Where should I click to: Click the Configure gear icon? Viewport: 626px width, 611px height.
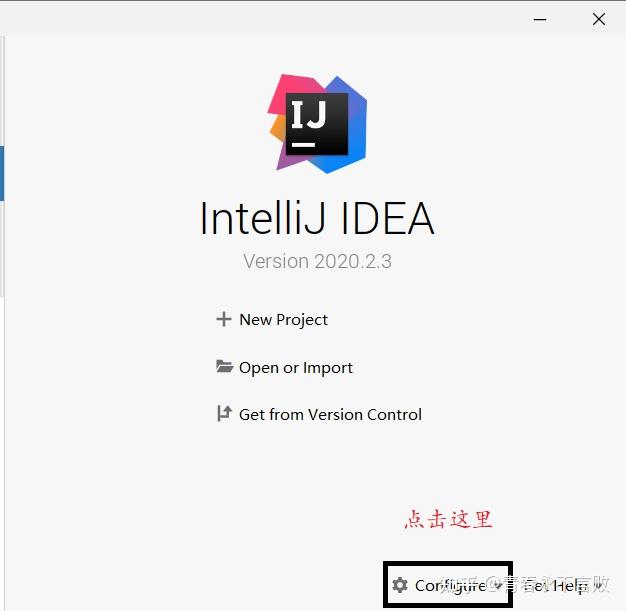tap(400, 585)
